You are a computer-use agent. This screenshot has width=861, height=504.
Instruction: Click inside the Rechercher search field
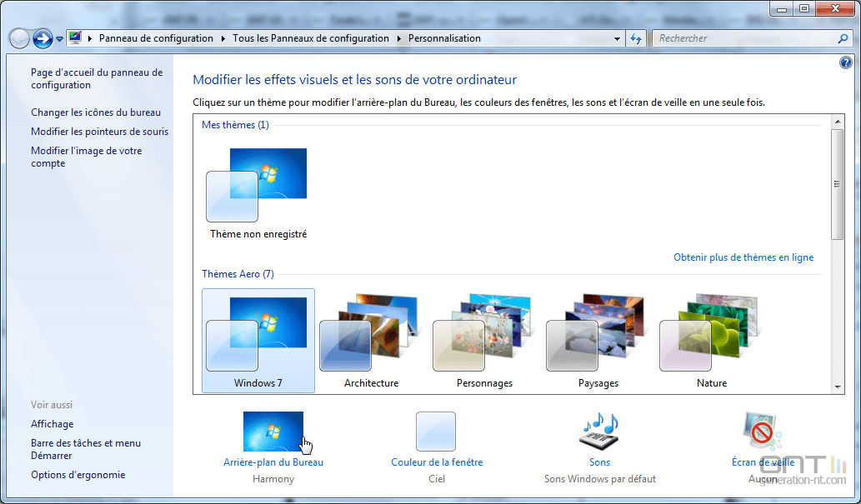point(733,38)
